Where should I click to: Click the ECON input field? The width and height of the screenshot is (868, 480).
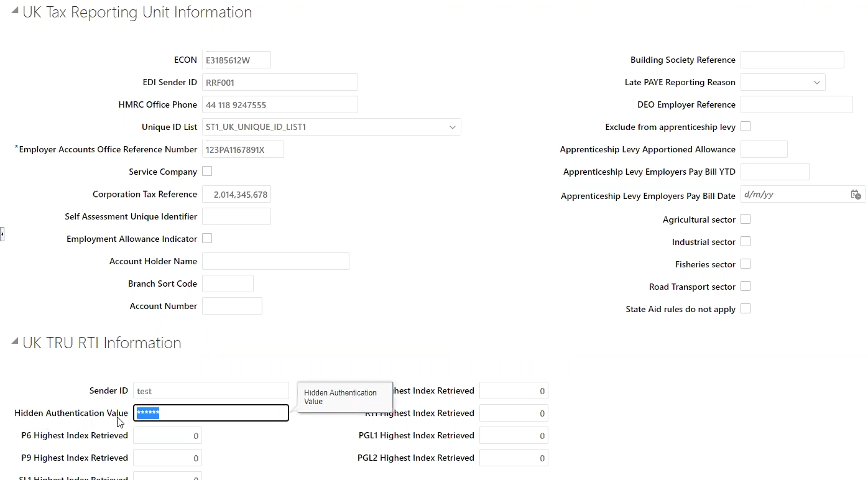click(236, 60)
